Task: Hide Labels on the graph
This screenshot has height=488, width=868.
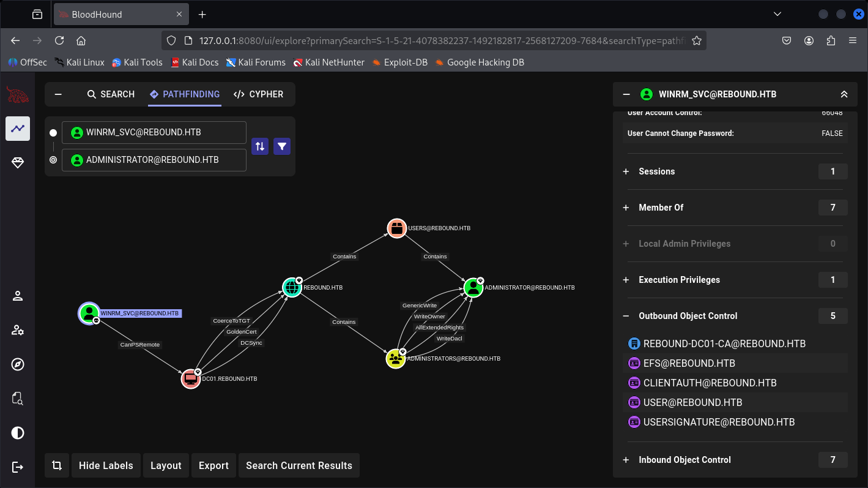Action: tap(106, 465)
